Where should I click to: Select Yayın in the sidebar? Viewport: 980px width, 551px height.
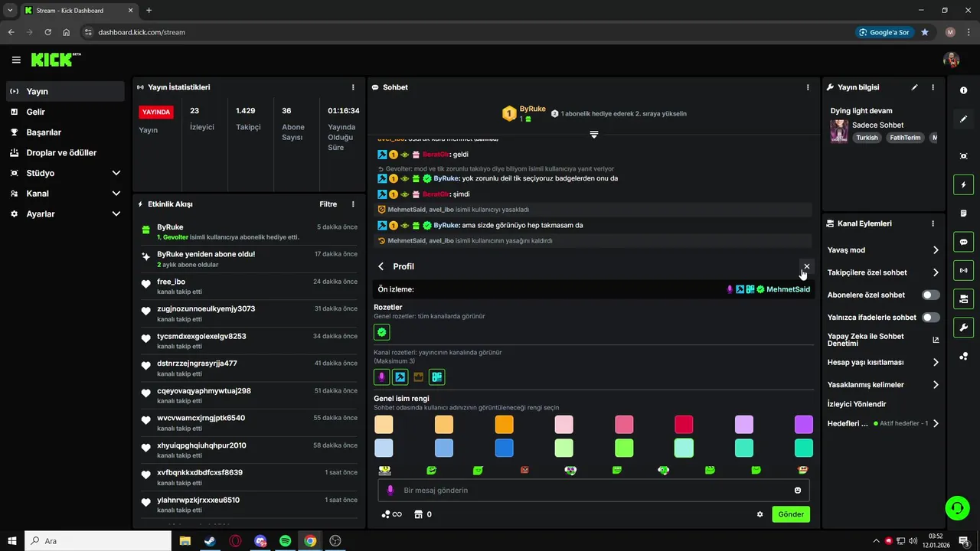pyautogui.click(x=65, y=91)
